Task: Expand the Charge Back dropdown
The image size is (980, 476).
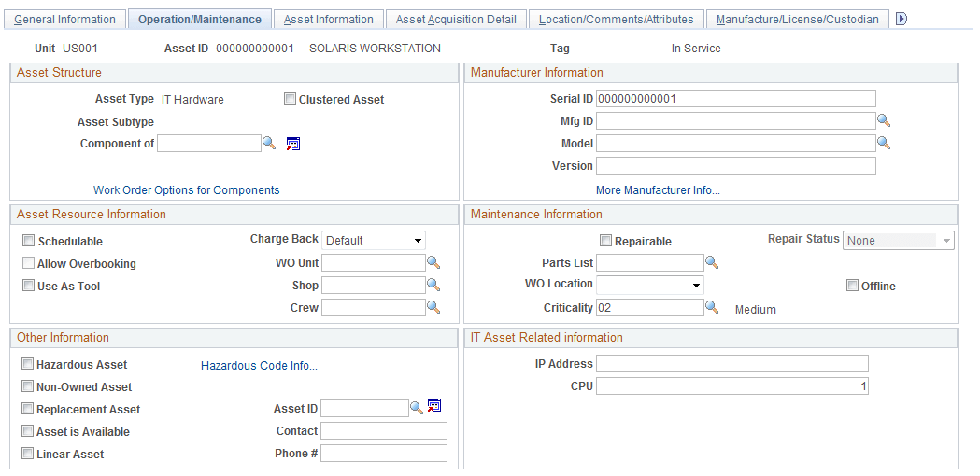Action: click(x=374, y=241)
